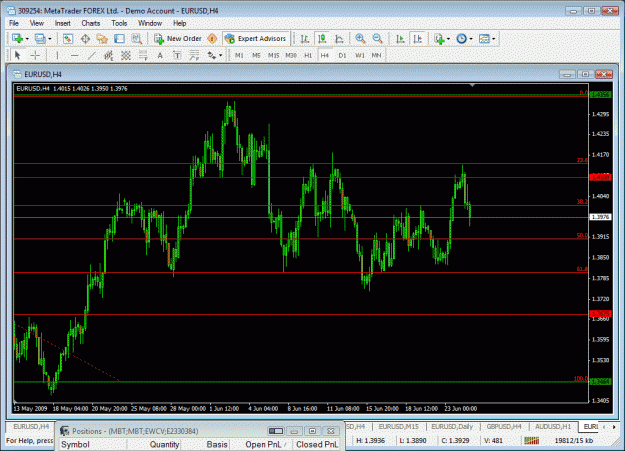Switch to the H1 timeframe

click(308, 55)
